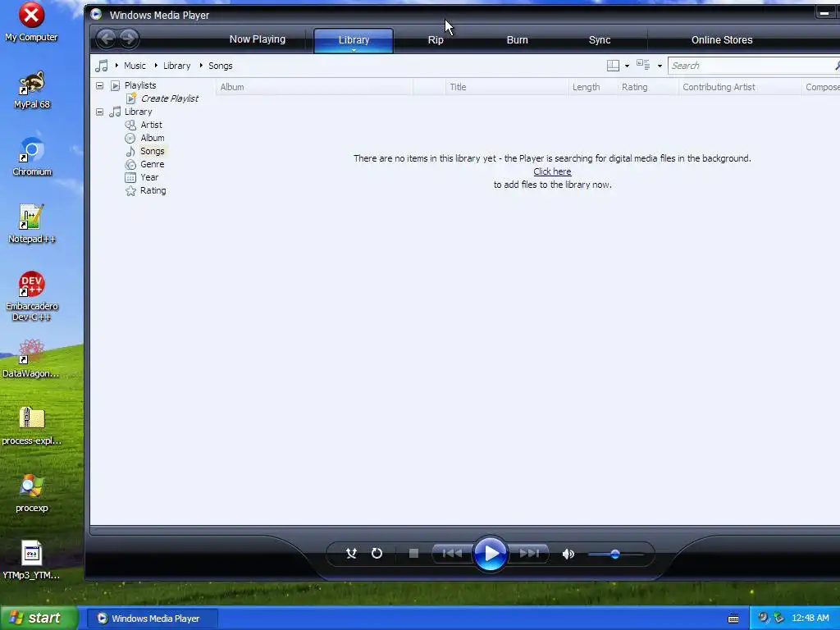Click the Music breadcrumb label

pyautogui.click(x=135, y=66)
